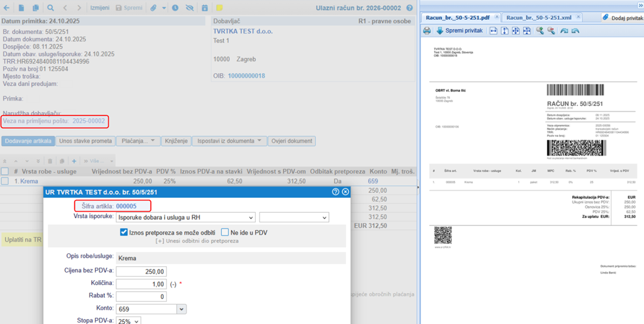The height and width of the screenshot is (324, 644).
Task: Open the calendar icon in top toolbar
Action: (x=205, y=8)
